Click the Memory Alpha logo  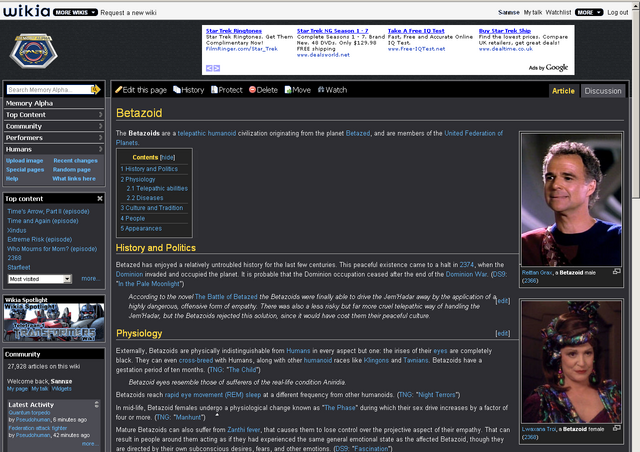coord(34,51)
